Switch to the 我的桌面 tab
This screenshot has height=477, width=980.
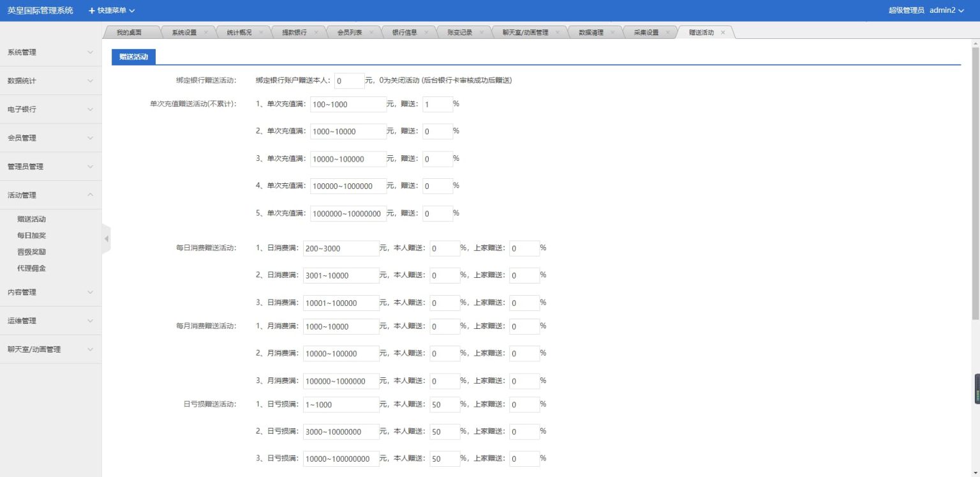click(130, 33)
